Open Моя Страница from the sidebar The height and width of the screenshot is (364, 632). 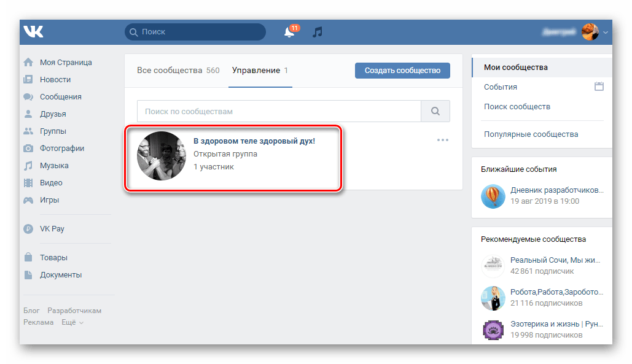click(x=66, y=62)
